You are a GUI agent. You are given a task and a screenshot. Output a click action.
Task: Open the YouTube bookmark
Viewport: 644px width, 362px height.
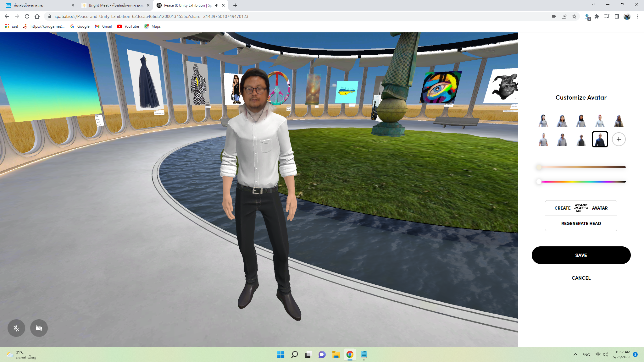click(128, 26)
